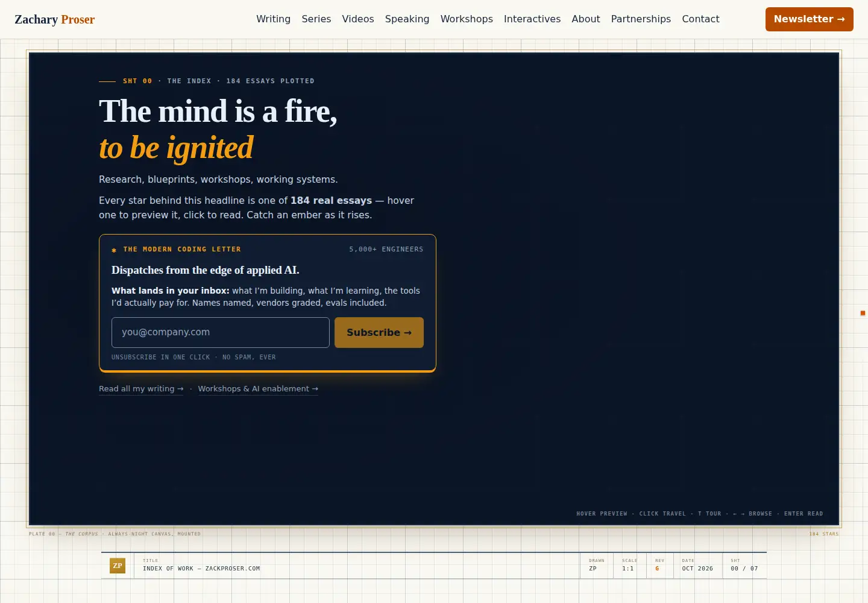The width and height of the screenshot is (868, 603).
Task: Navigate to Speaking
Action: (407, 19)
